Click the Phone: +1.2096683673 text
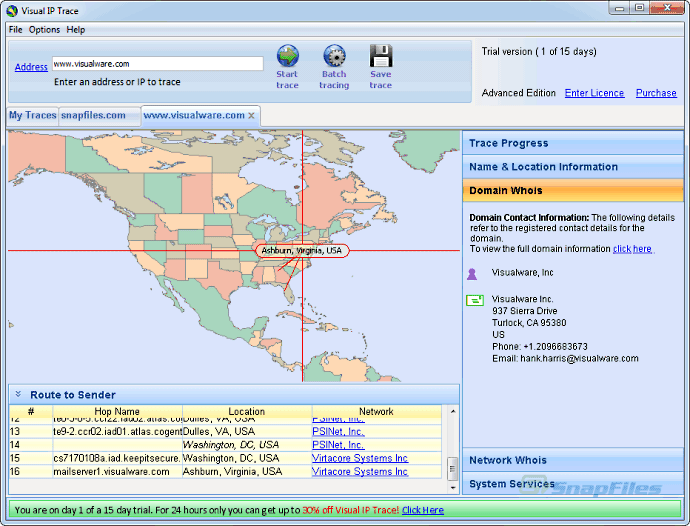Image resolution: width=690 pixels, height=526 pixels. point(540,347)
